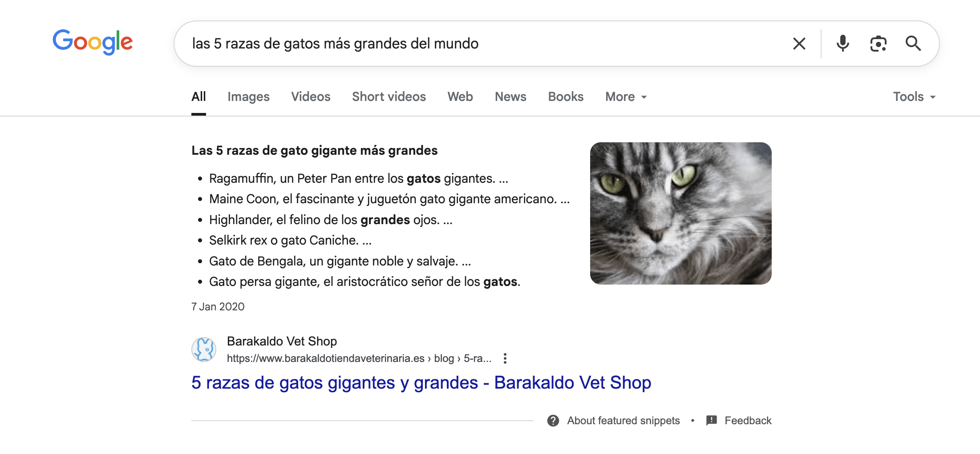Open Google Lens image search
The height and width of the screenshot is (454, 980).
click(x=878, y=44)
